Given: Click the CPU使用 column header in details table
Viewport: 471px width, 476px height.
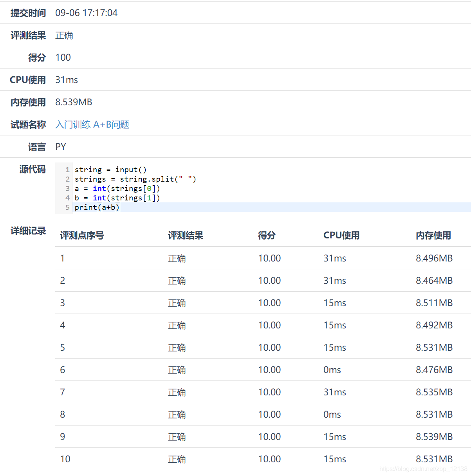Looking at the screenshot, I should tap(341, 235).
